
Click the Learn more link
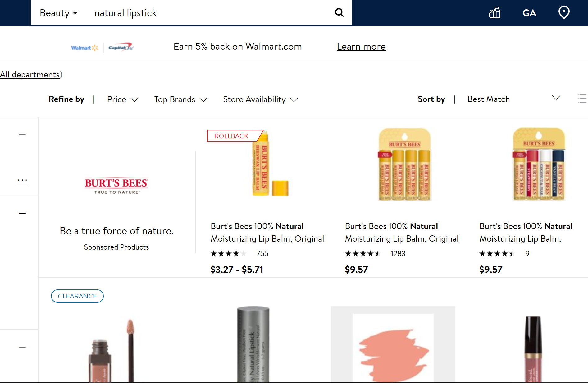361,47
